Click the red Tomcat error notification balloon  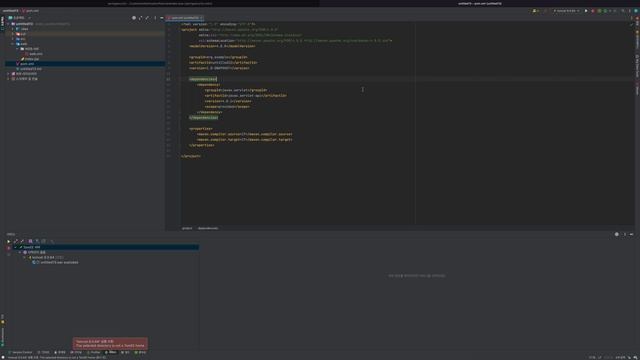[110, 343]
